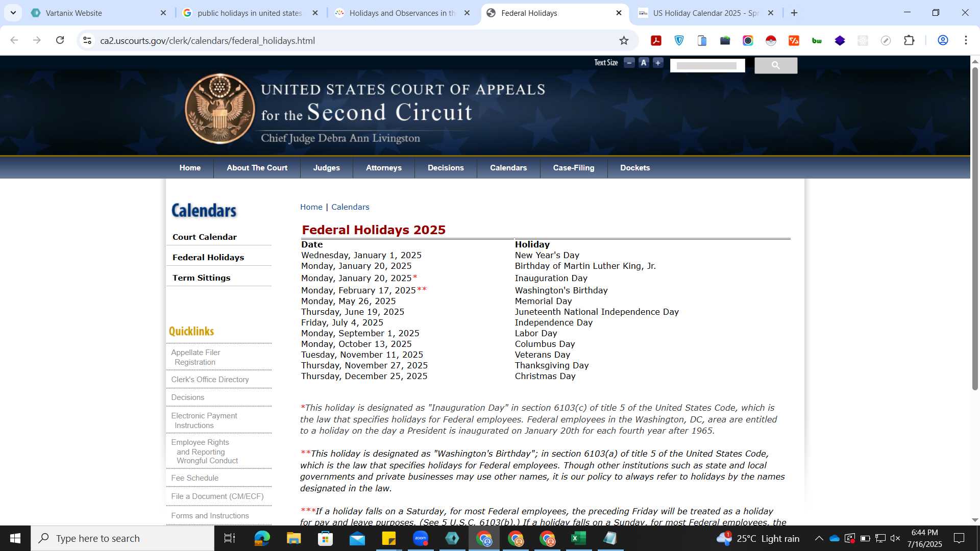This screenshot has width=980, height=551.
Task: Close the Vartanix Website tab
Action: (x=163, y=13)
